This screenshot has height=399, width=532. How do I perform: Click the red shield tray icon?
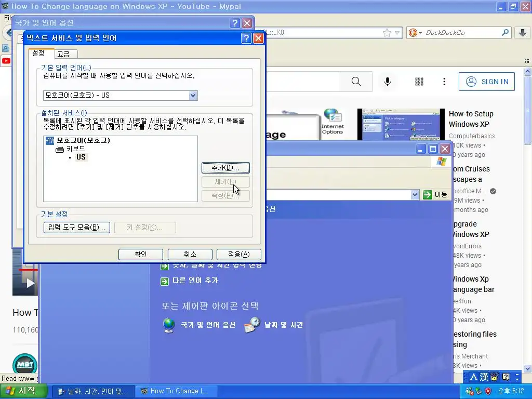(x=488, y=391)
